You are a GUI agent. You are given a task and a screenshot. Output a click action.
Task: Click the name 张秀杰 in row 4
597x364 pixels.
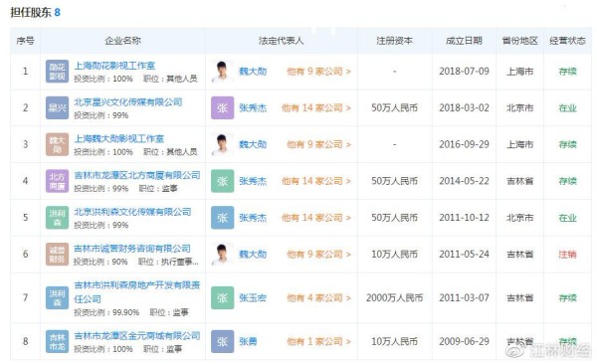[253, 181]
